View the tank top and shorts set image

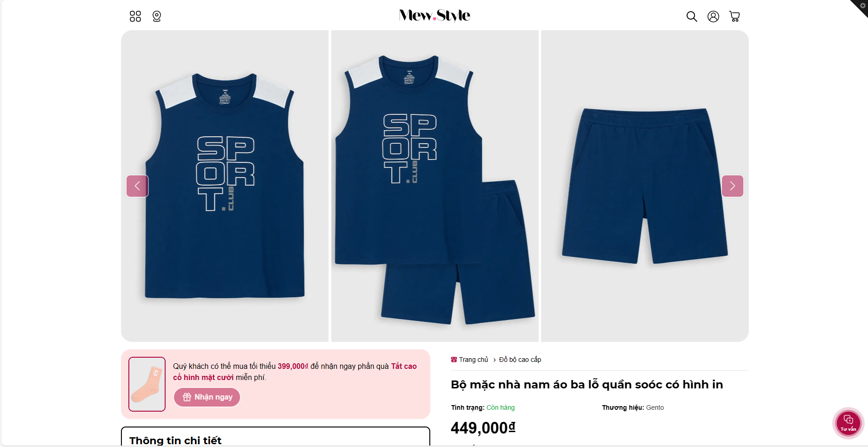(x=434, y=186)
